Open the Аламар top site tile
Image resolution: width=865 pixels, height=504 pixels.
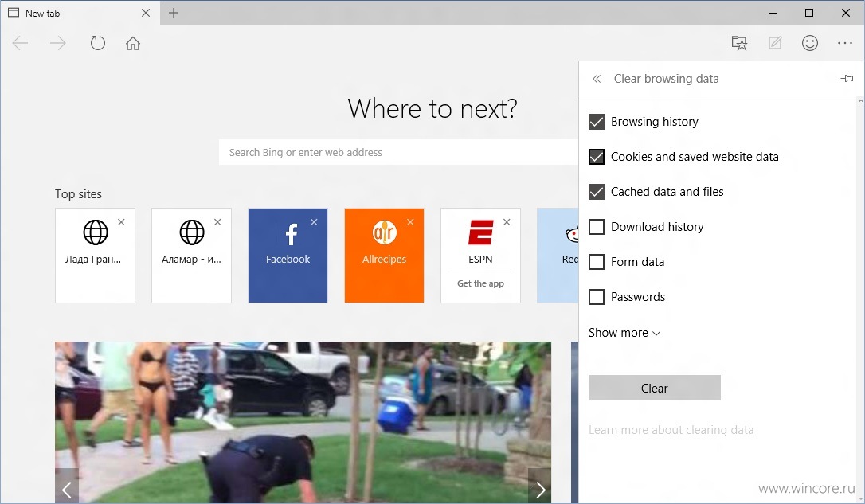[x=191, y=256]
